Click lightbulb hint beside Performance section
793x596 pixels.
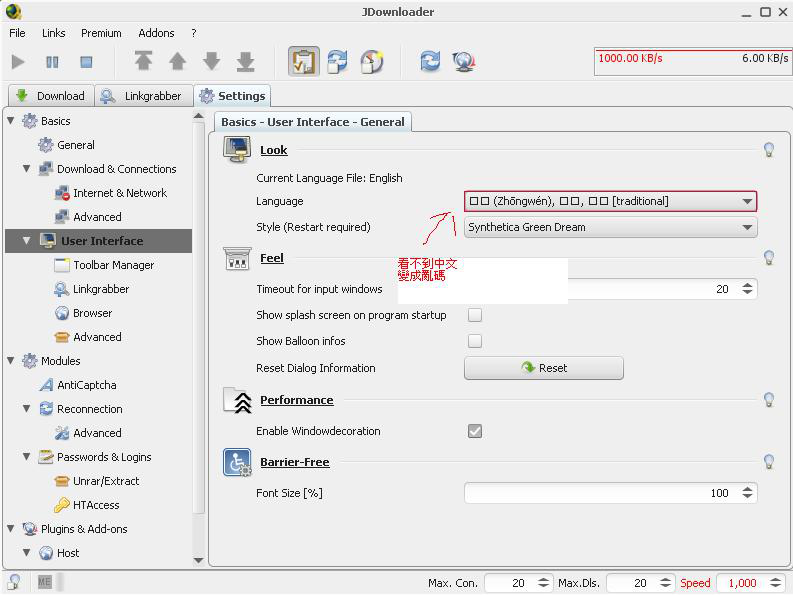tap(769, 400)
